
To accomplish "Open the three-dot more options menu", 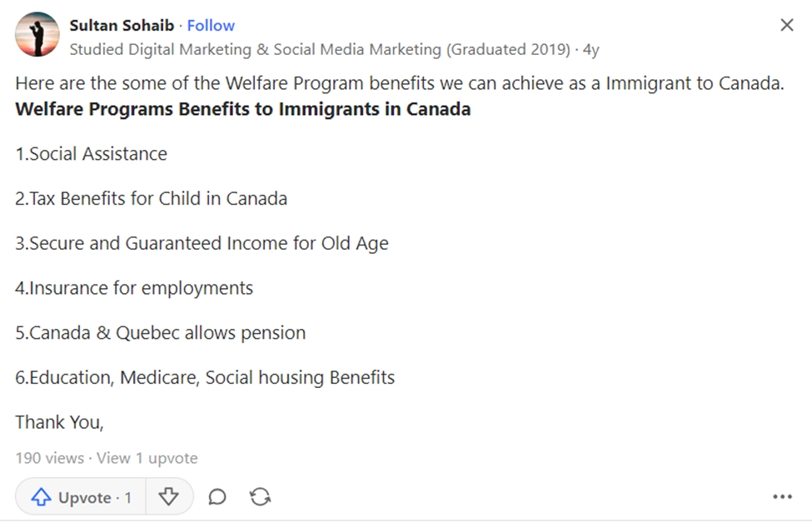I will 783,497.
